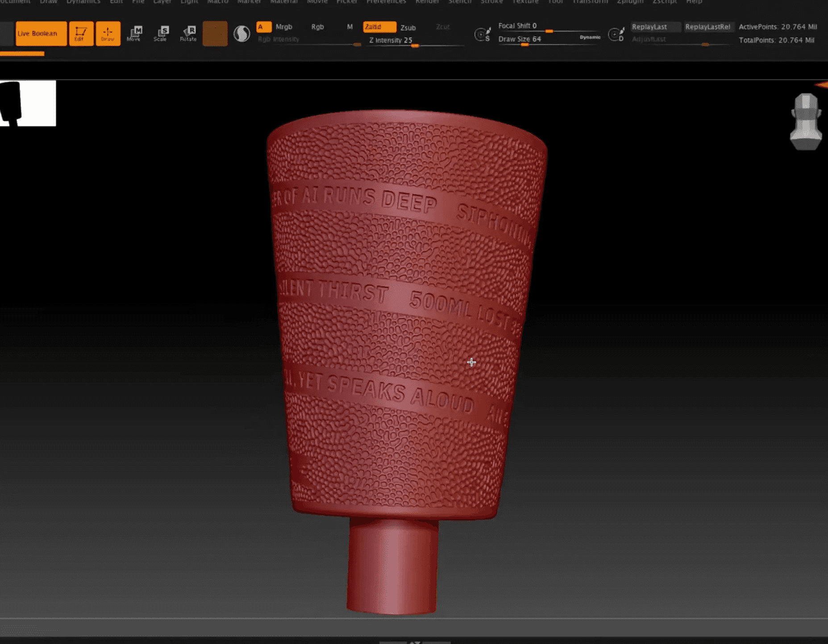Viewport: 828px width, 644px height.
Task: Open the Zplugin menu
Action: point(630,2)
